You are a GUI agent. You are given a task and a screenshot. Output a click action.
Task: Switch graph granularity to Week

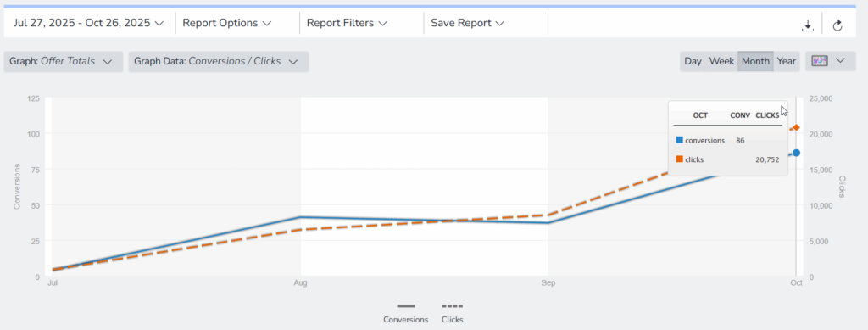click(x=721, y=61)
